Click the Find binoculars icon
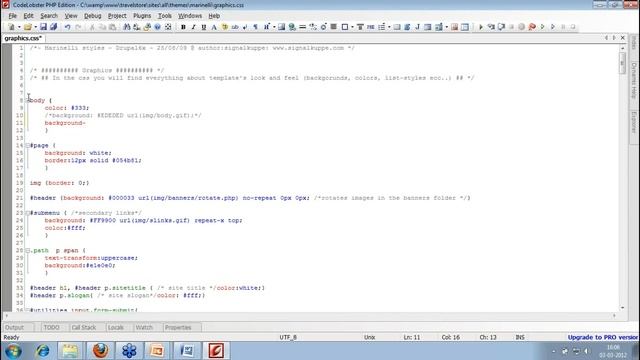This screenshot has width=640, height=360. [x=127, y=27]
